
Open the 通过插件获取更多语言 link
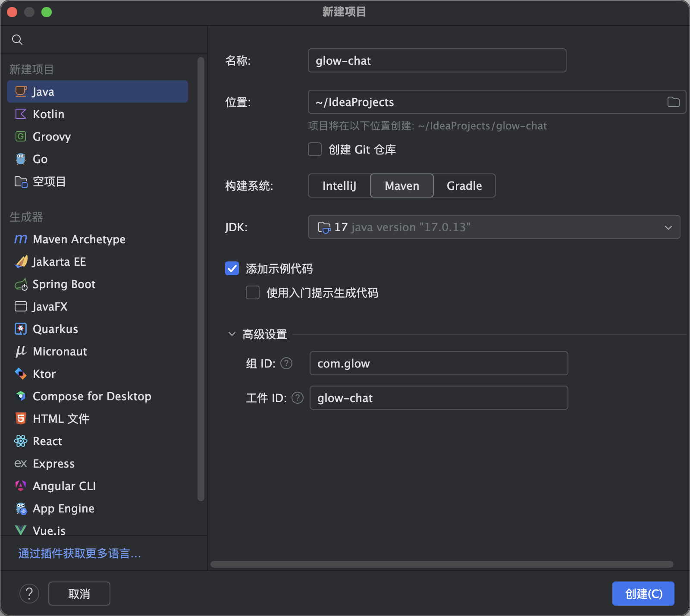(80, 553)
